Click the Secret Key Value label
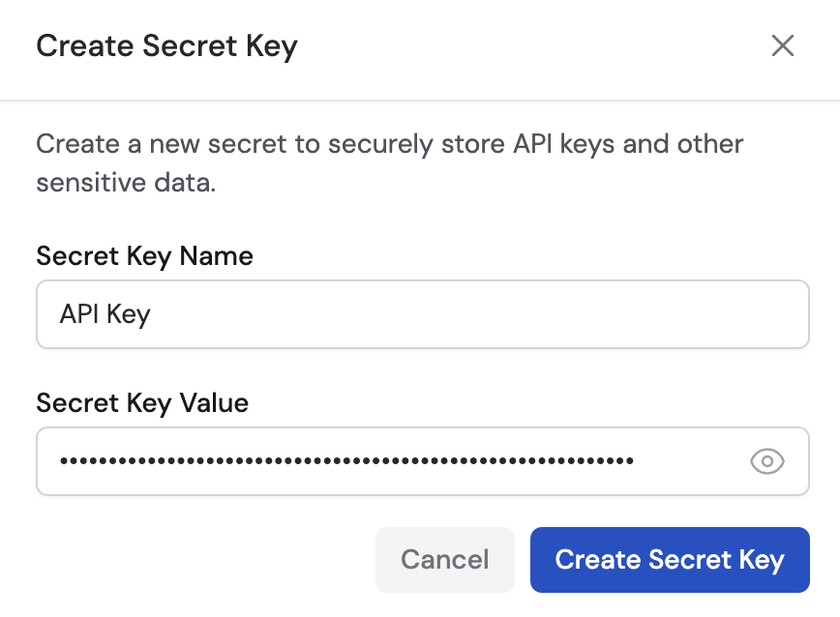The width and height of the screenshot is (840, 617). tap(141, 403)
